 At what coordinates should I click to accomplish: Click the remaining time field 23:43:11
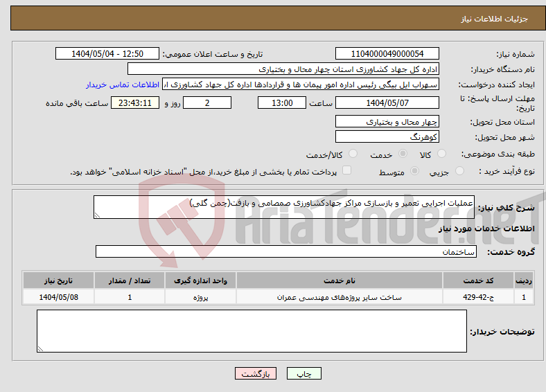point(135,103)
